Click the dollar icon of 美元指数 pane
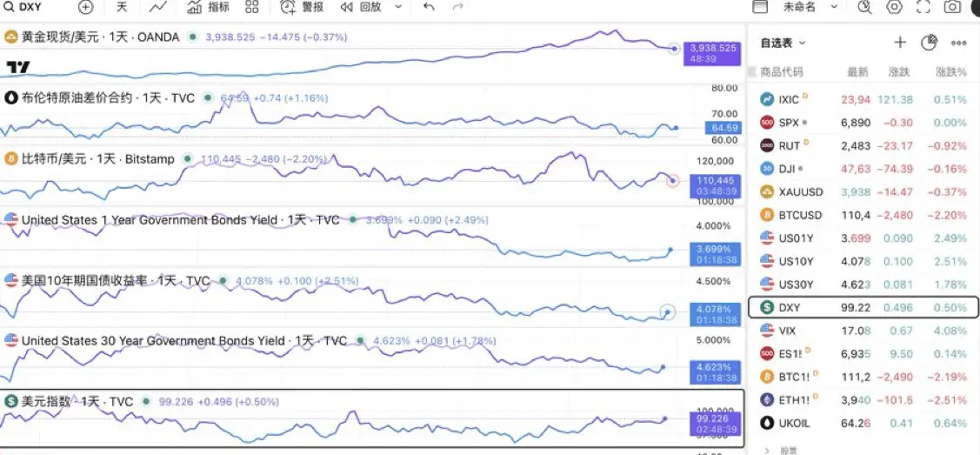The height and width of the screenshot is (455, 980). coord(10,402)
